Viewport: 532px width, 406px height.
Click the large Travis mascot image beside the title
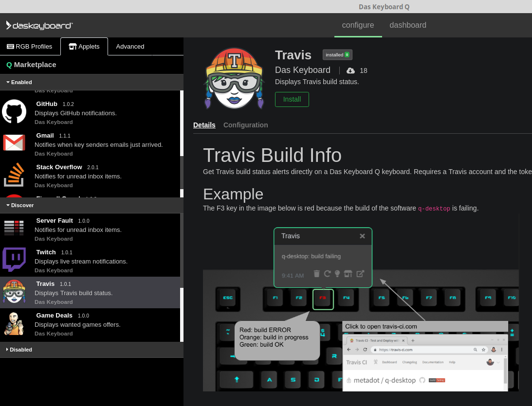tap(234, 78)
